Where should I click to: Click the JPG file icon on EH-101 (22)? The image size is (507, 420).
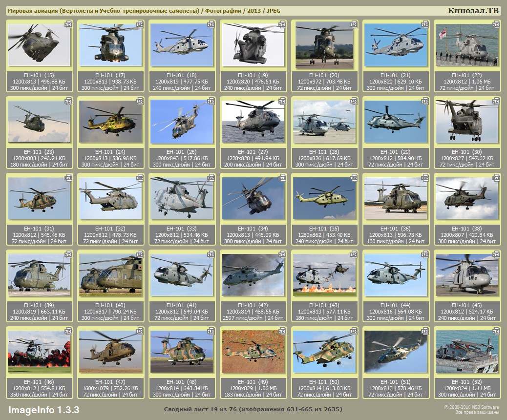496,24
